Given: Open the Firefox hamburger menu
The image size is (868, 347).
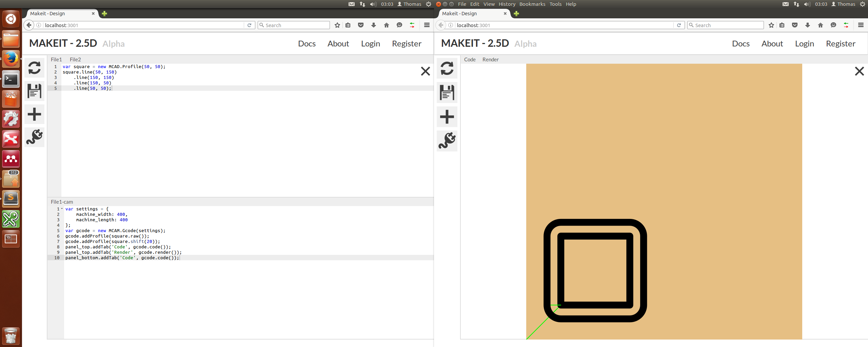Looking at the screenshot, I should pyautogui.click(x=427, y=25).
